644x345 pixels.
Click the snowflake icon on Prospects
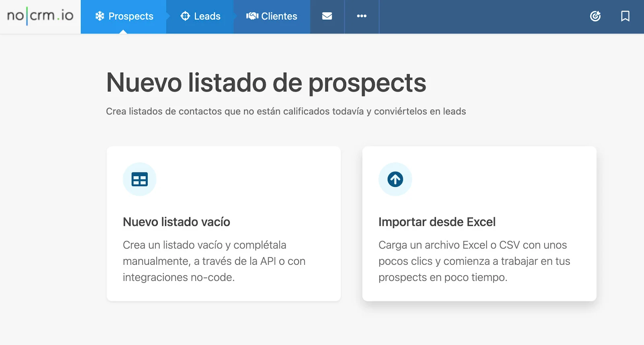99,16
